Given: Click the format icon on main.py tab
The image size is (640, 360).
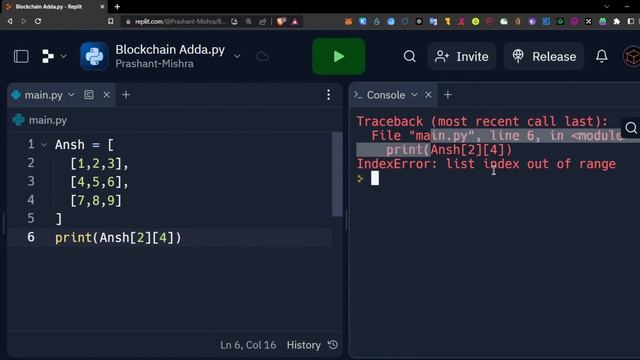Looking at the screenshot, I should click(89, 95).
